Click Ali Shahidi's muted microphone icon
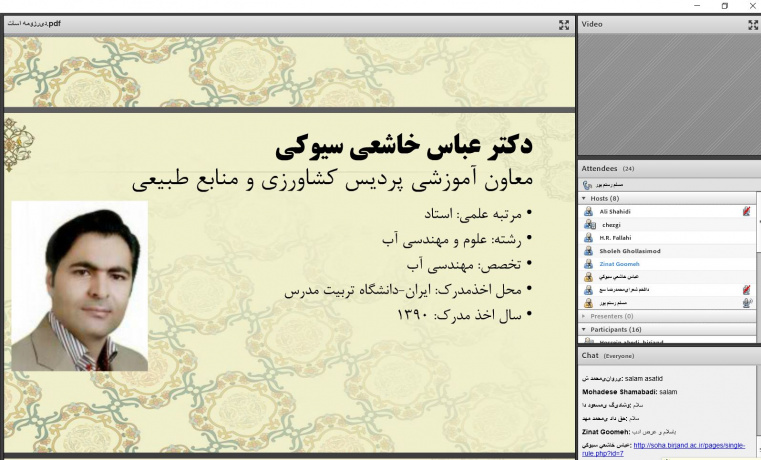761x460 pixels. 746,211
